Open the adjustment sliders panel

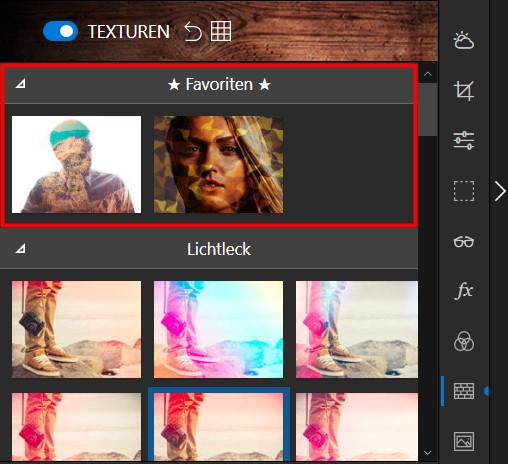coord(464,141)
